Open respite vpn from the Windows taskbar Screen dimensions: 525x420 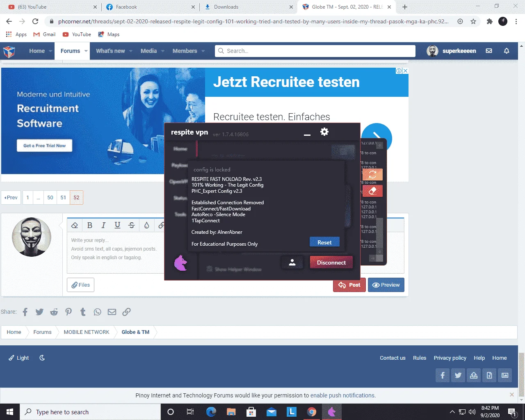(332, 412)
